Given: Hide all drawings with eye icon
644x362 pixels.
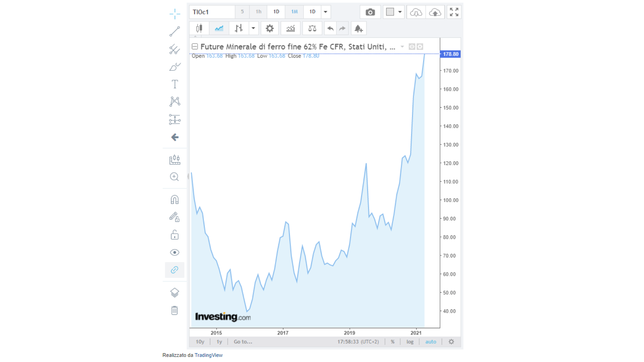Looking at the screenshot, I should tap(174, 252).
